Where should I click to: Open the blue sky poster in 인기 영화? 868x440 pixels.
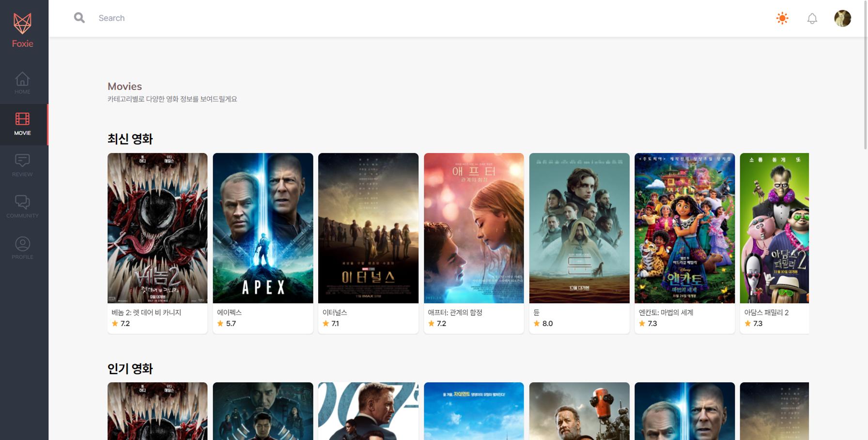[x=474, y=411]
